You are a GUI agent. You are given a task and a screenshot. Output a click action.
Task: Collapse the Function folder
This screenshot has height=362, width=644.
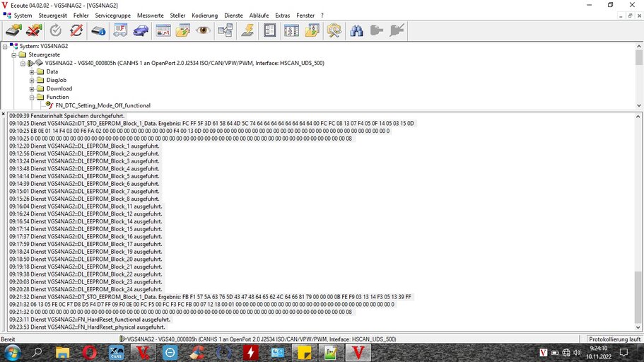(x=32, y=98)
